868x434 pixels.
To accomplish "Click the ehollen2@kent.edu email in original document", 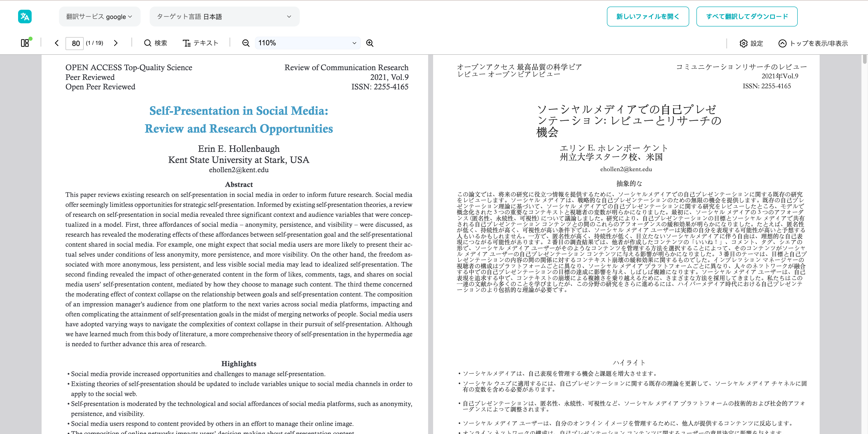I will click(238, 170).
